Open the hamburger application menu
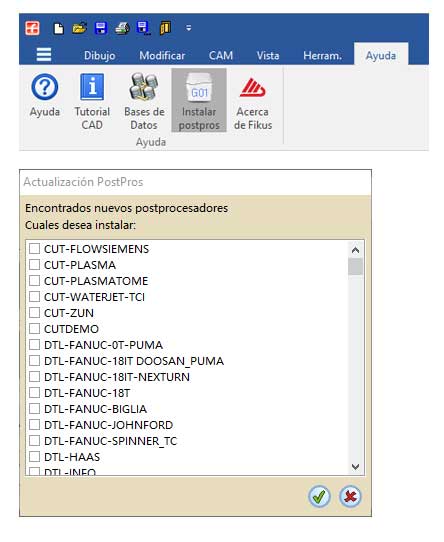 pos(44,55)
